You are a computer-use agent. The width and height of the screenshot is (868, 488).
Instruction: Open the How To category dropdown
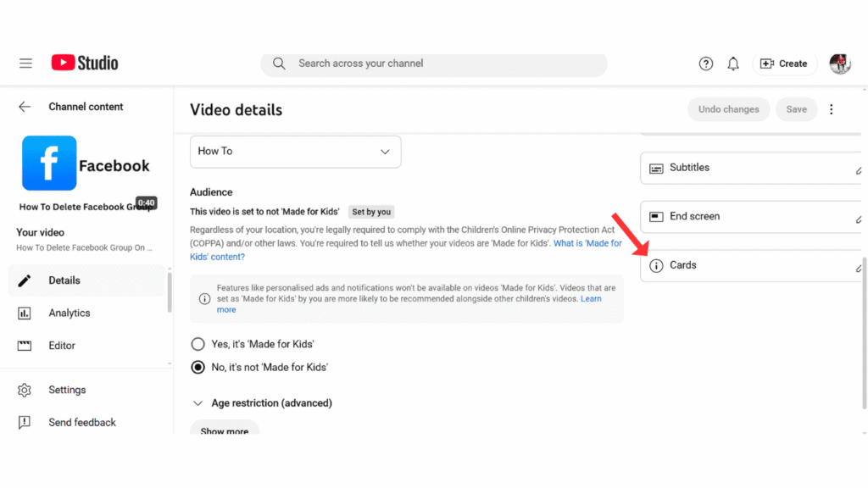click(x=295, y=152)
